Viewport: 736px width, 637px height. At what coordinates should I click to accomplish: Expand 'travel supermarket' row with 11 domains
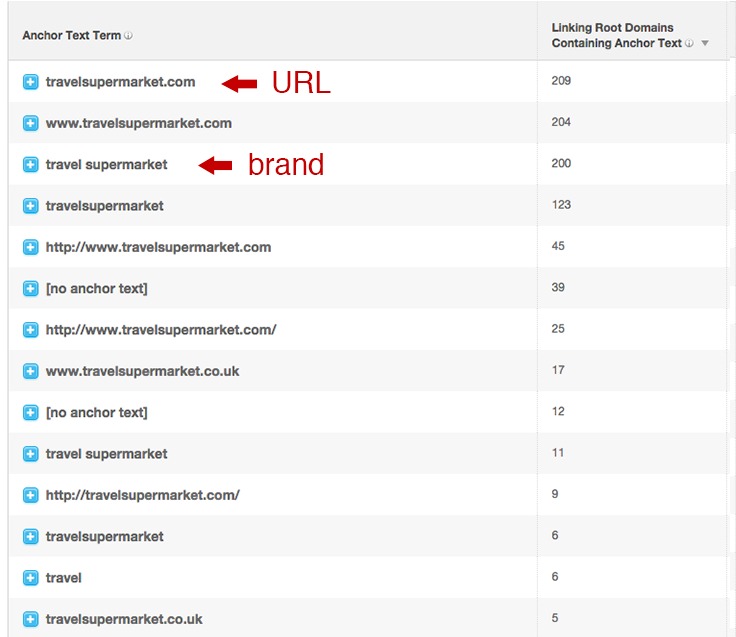[x=31, y=454]
